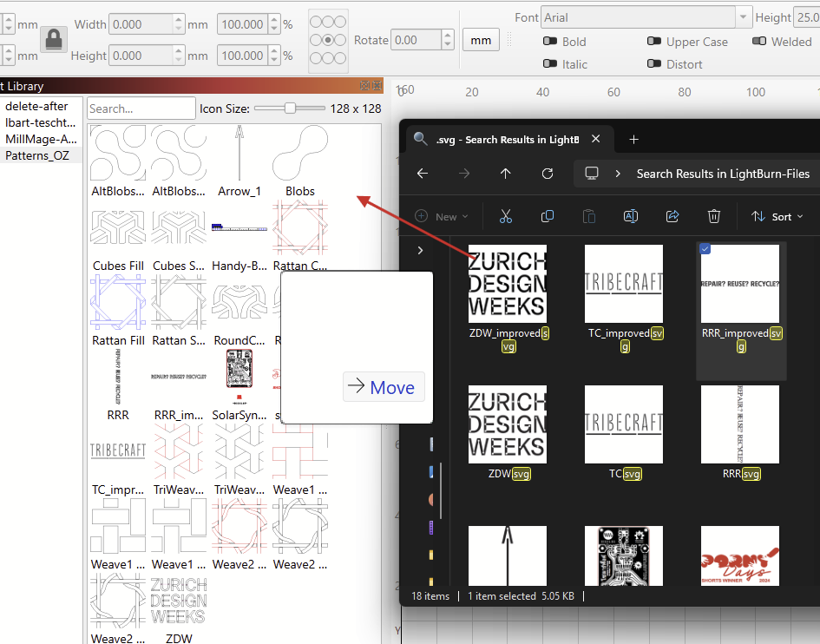This screenshot has height=644, width=820.
Task: Adjust the Icon Size slider
Action: point(290,108)
